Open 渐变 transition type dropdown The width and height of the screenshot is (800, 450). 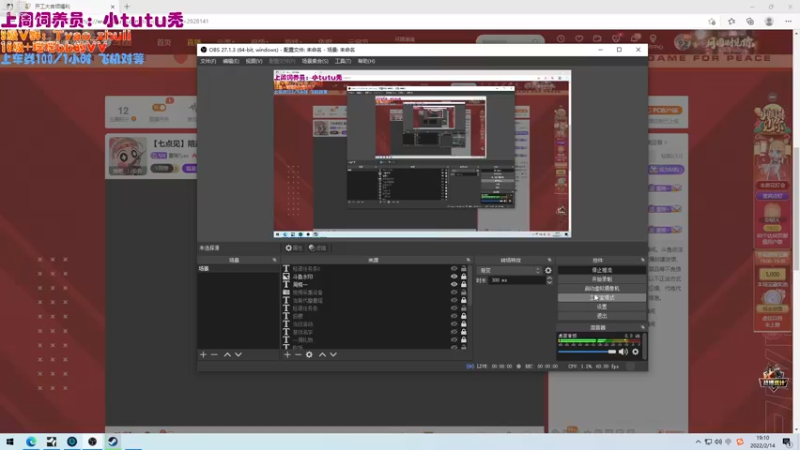[509, 270]
